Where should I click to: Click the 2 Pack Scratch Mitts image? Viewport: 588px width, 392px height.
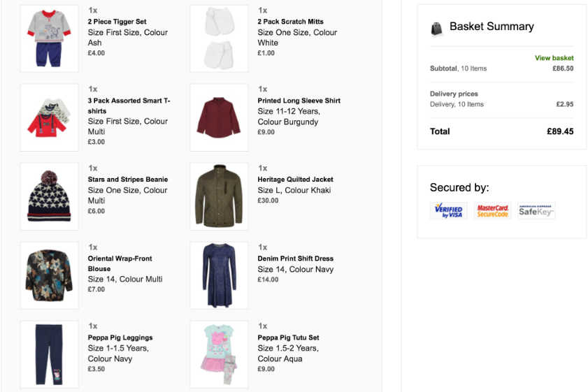(x=219, y=38)
